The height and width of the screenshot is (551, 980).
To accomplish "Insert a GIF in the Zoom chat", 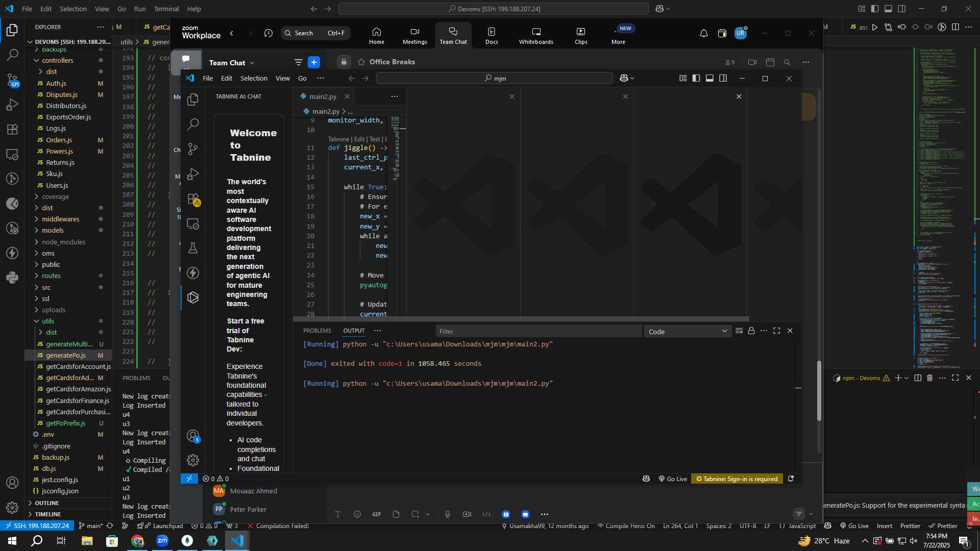I will pyautogui.click(x=377, y=514).
